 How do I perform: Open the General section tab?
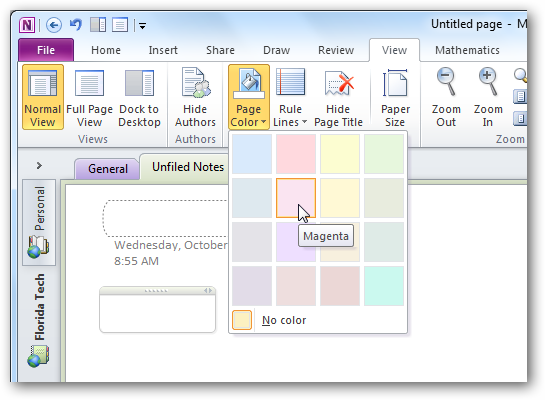pos(108,169)
